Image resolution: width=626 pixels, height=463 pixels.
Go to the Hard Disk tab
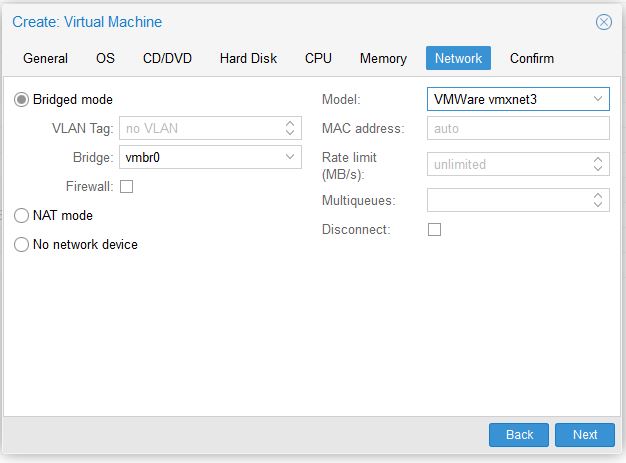point(248,58)
